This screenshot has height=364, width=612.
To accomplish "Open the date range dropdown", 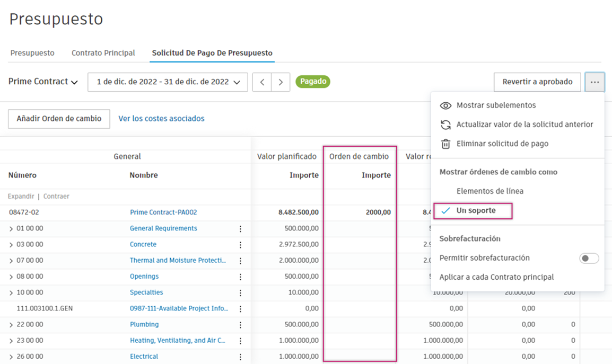I will pos(168,82).
